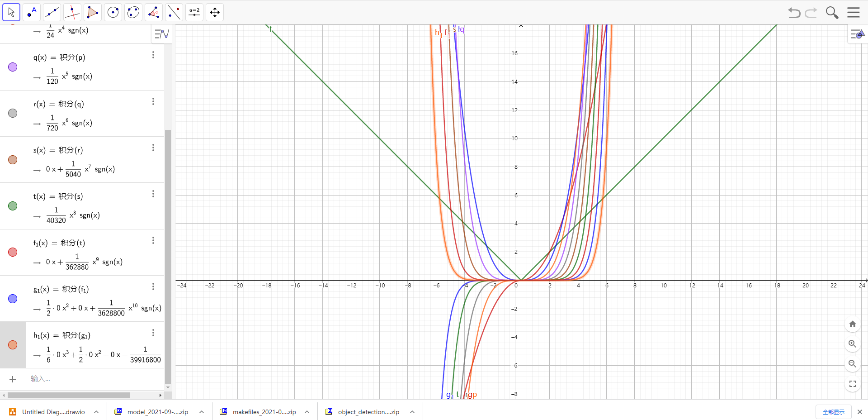The height and width of the screenshot is (420, 868).
Task: Open the main hamburger menu
Action: coord(854,12)
